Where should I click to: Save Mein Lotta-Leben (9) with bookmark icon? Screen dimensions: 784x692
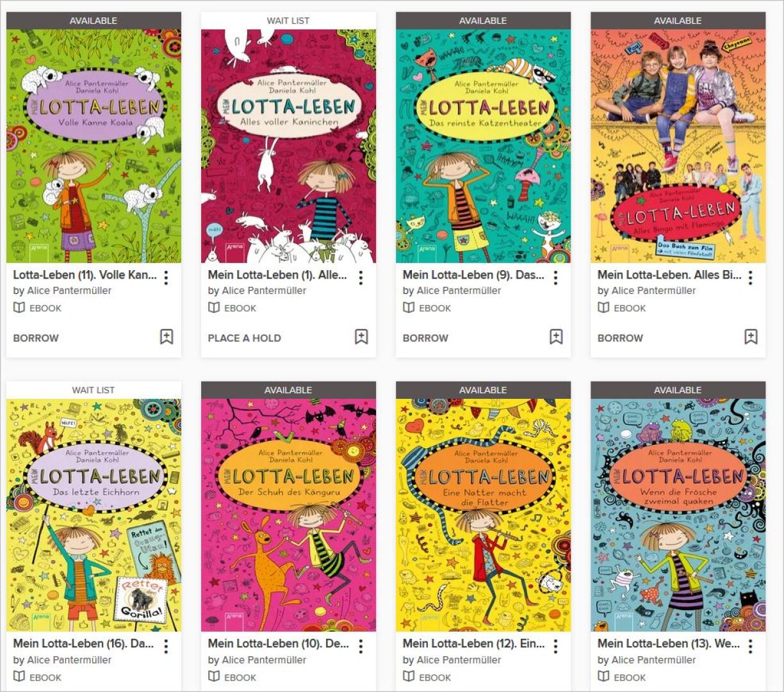556,337
